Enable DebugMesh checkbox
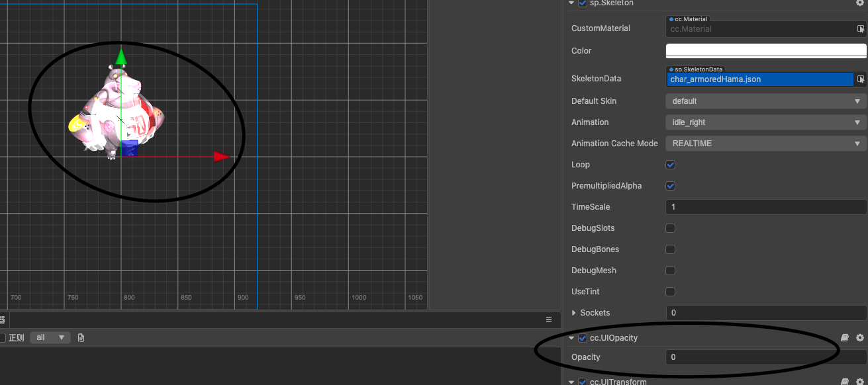868x385 pixels. [x=670, y=271]
